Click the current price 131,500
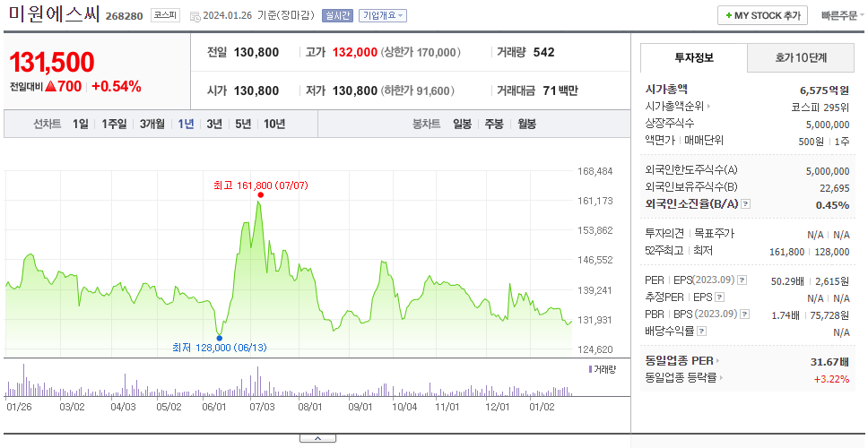Viewport: 868px width, 448px height. click(x=51, y=63)
